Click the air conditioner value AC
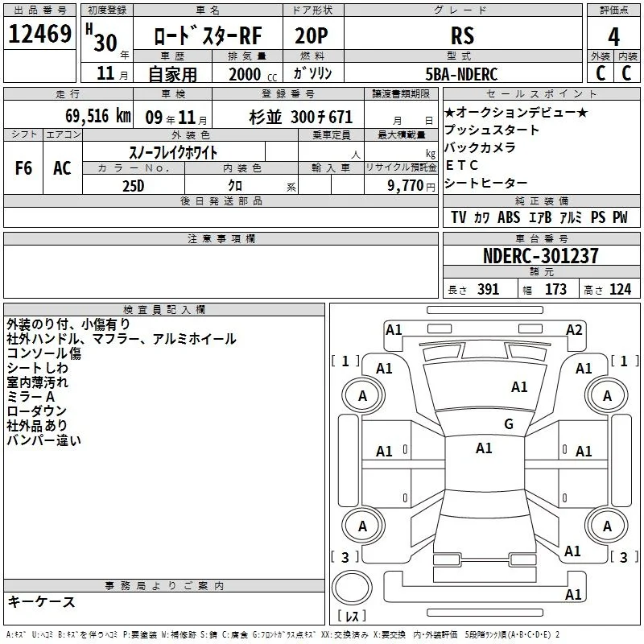 (x=63, y=168)
